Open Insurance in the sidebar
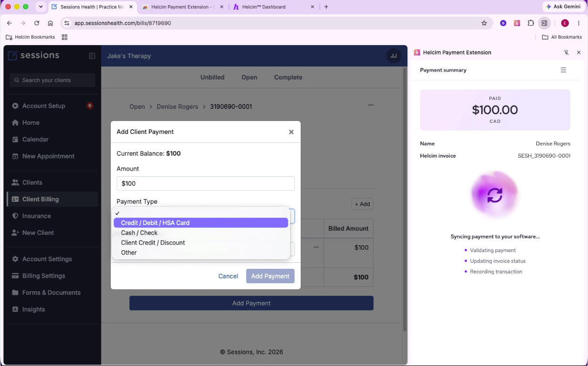The width and height of the screenshot is (588, 366). (x=52, y=216)
